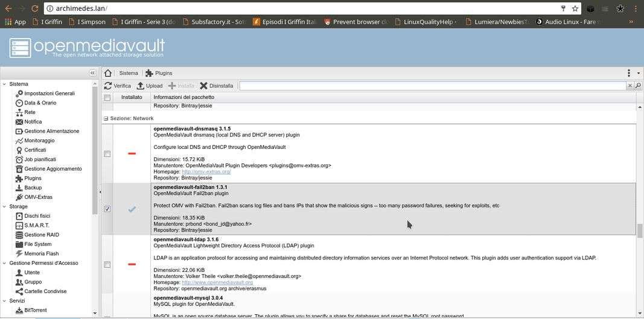Image resolution: width=644 pixels, height=319 pixels.
Task: Click the Disinstalla button
Action: tap(217, 86)
